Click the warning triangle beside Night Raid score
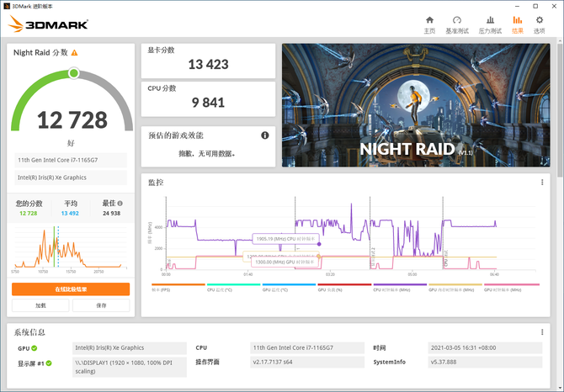 pos(74,53)
